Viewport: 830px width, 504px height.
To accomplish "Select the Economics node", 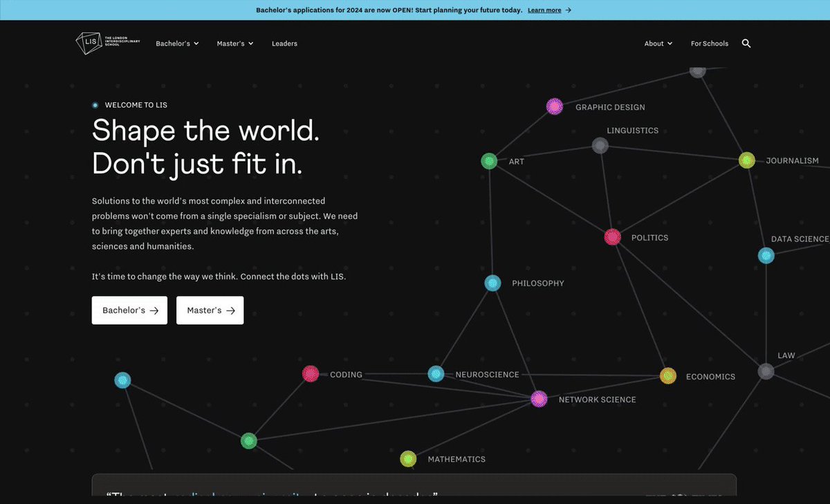I will 667,376.
